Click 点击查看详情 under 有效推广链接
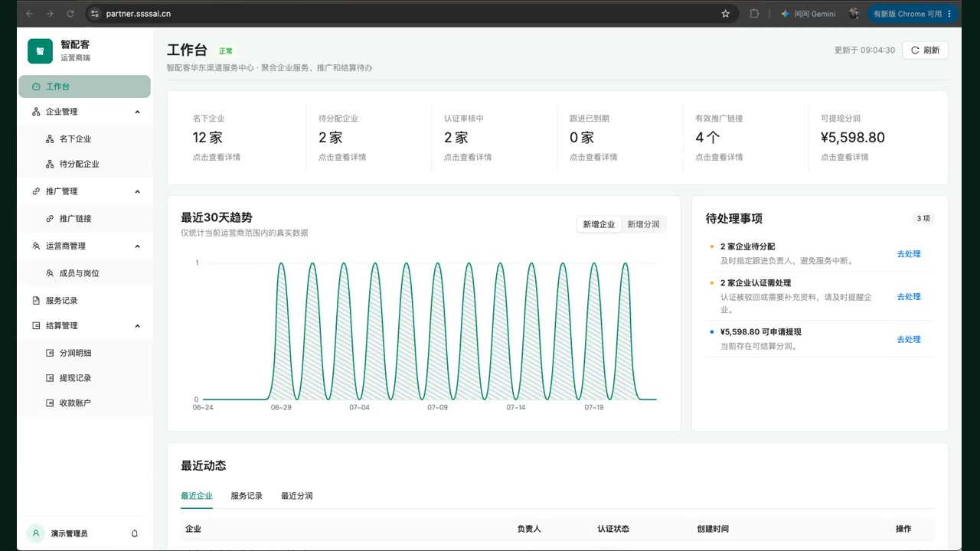Viewport: 980px width, 551px height. (x=719, y=157)
